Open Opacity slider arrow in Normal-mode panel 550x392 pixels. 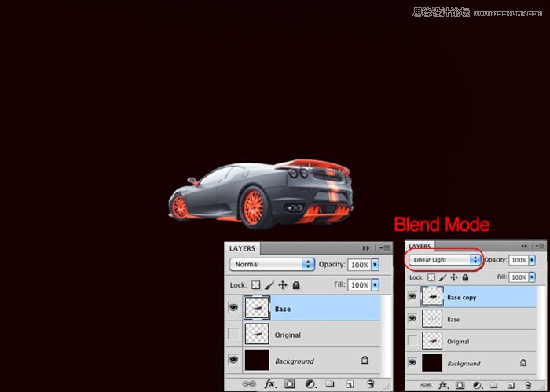click(x=376, y=265)
